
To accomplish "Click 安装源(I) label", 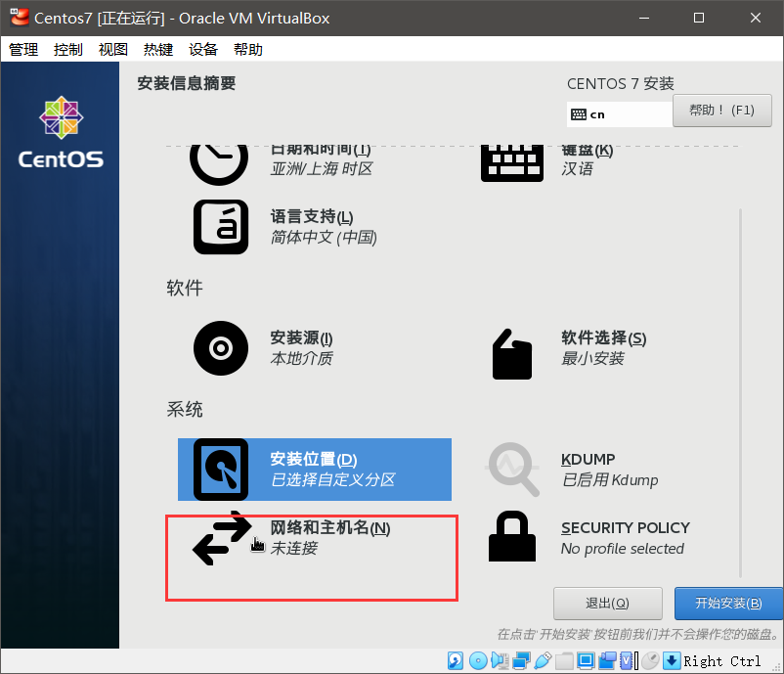I will click(x=301, y=337).
